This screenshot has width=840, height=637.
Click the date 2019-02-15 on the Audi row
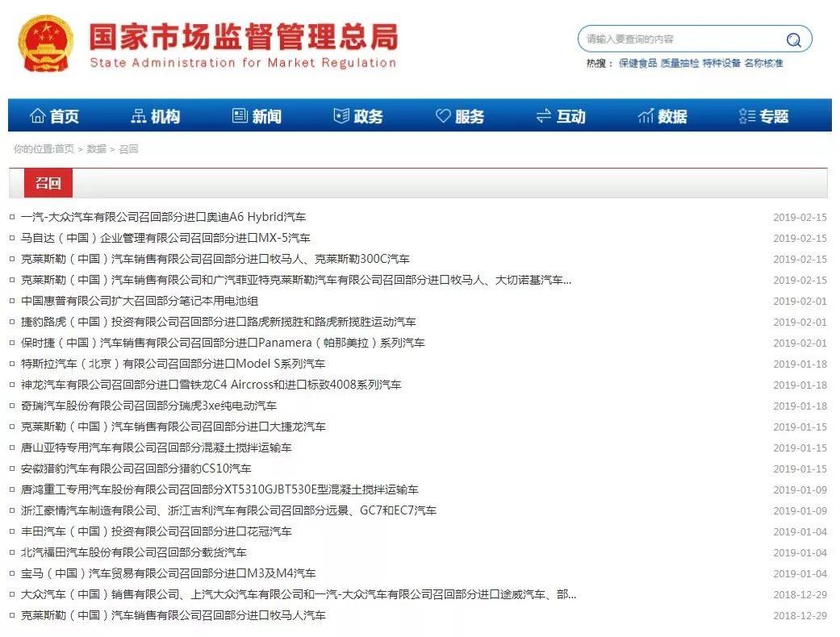pyautogui.click(x=800, y=218)
